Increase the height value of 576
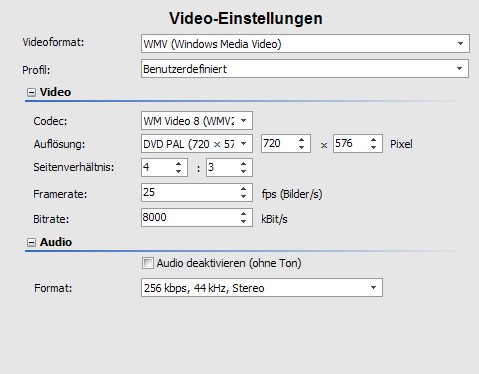This screenshot has height=374, width=479. click(x=373, y=140)
